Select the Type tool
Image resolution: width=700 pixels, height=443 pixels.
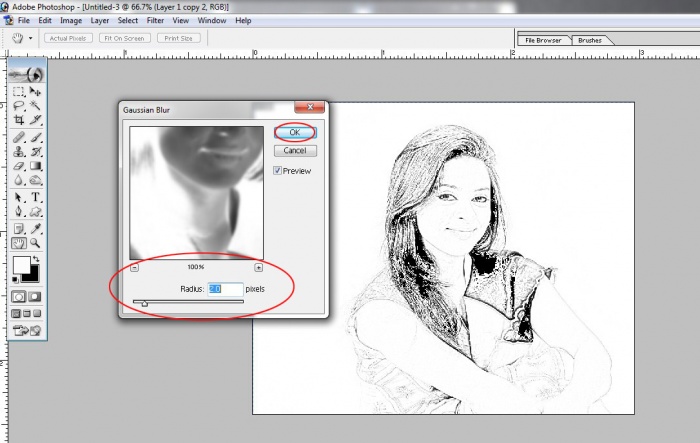coord(35,197)
